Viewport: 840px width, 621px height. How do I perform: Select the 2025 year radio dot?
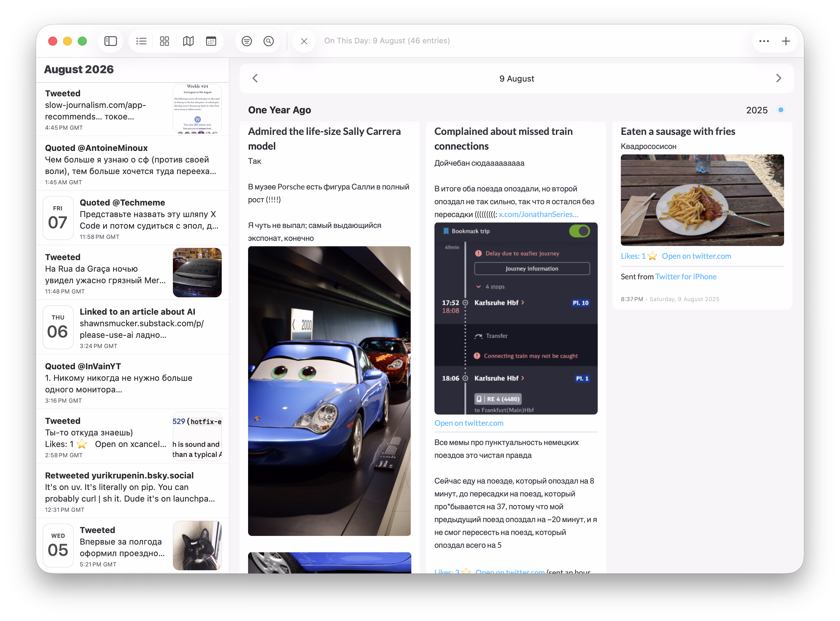pyautogui.click(x=781, y=110)
